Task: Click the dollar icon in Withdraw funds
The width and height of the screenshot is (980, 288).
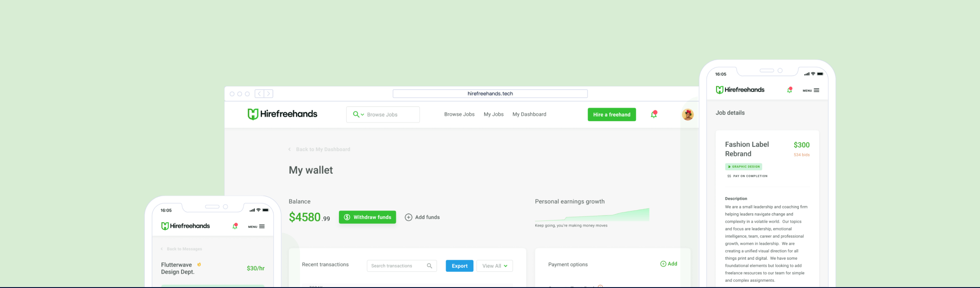Action: pos(347,217)
